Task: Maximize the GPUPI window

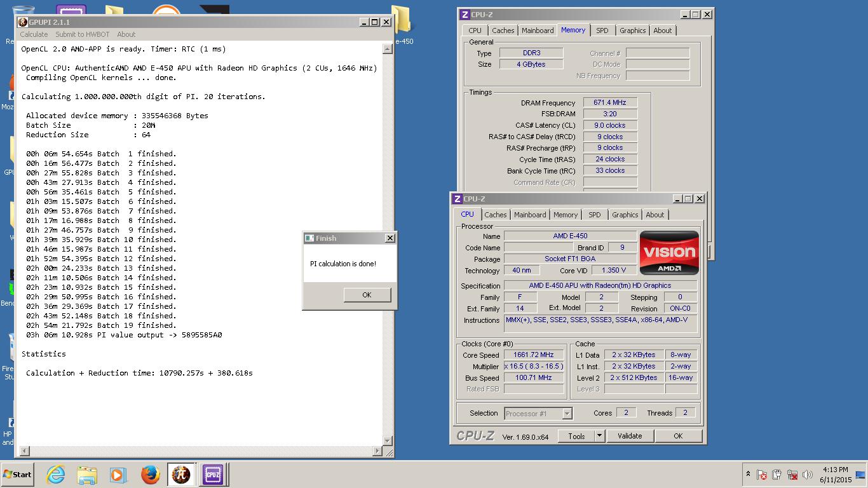Action: [375, 22]
